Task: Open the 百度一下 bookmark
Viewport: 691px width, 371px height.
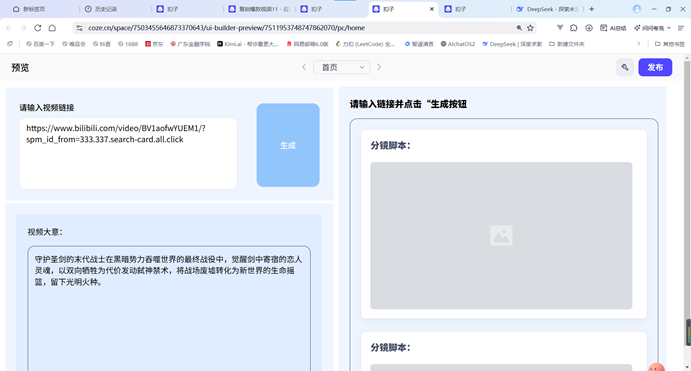Action: (41, 44)
